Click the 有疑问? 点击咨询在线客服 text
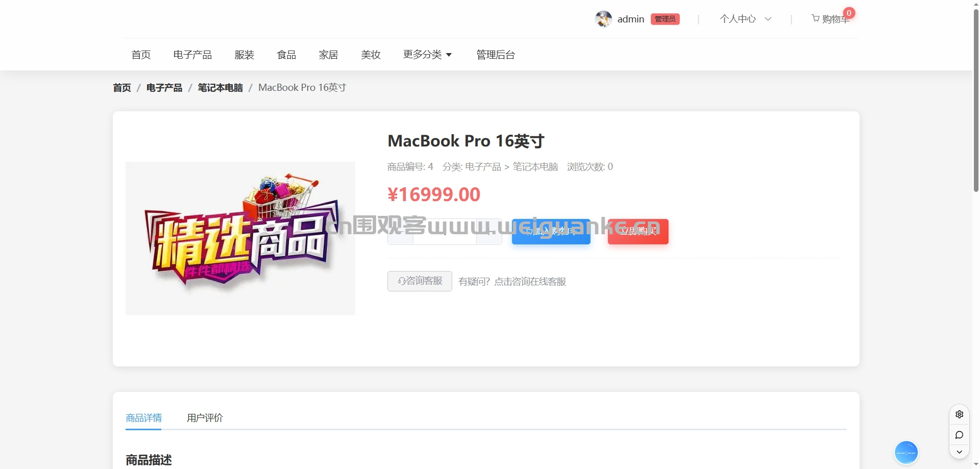Viewport: 980px width, 469px height. pos(512,282)
